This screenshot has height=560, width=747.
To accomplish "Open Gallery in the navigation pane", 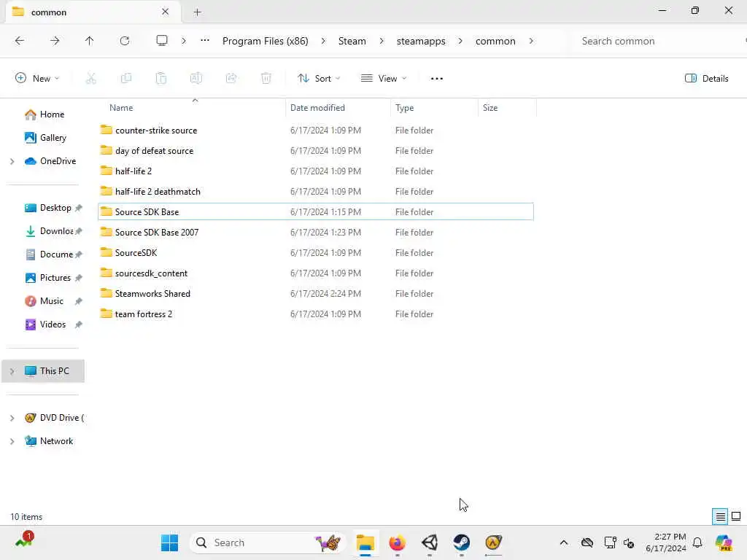I will (45, 138).
